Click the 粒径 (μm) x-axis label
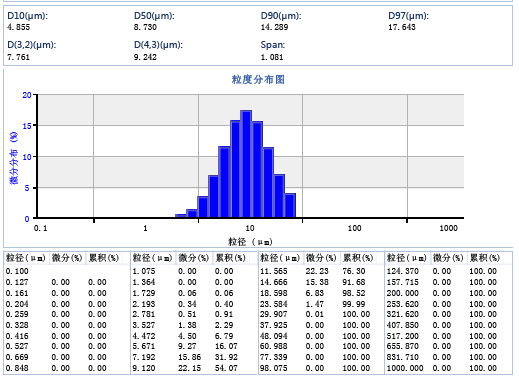519x384 pixels. [250, 242]
